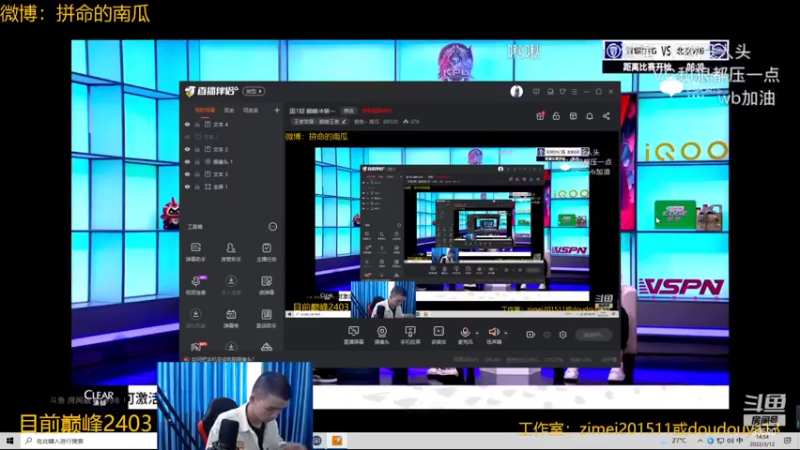Click the red link in room header
Screen dimensions: 800x450
(377, 111)
